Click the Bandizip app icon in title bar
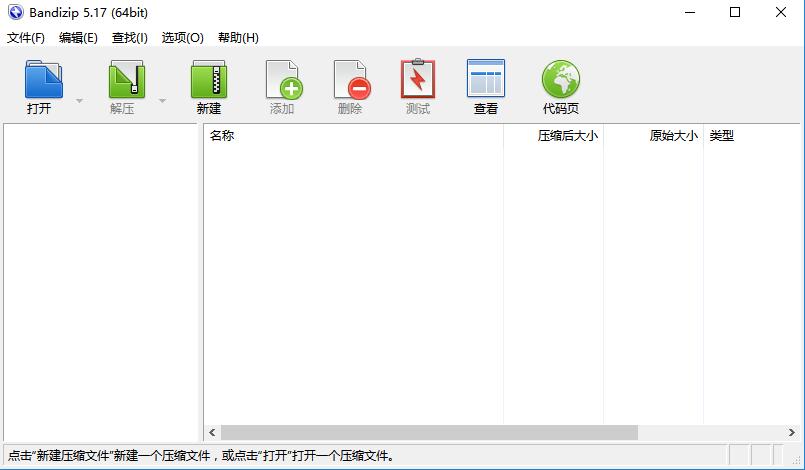Image resolution: width=805 pixels, height=470 pixels. (15, 12)
